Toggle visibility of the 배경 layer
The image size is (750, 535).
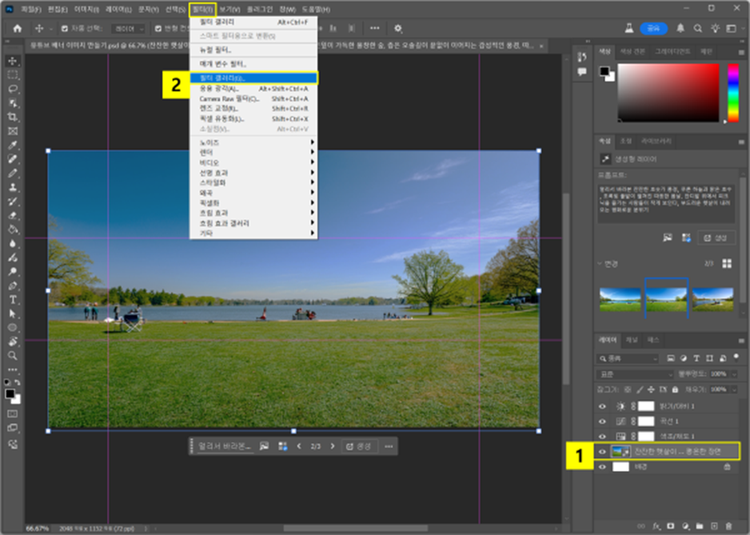point(602,466)
